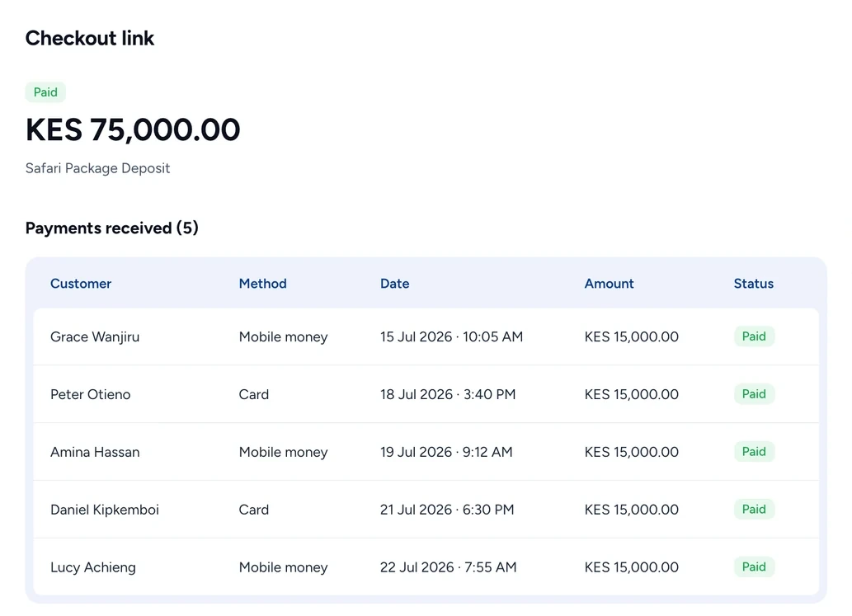Click the Checkout link heading
The height and width of the screenshot is (616, 852).
(x=90, y=38)
